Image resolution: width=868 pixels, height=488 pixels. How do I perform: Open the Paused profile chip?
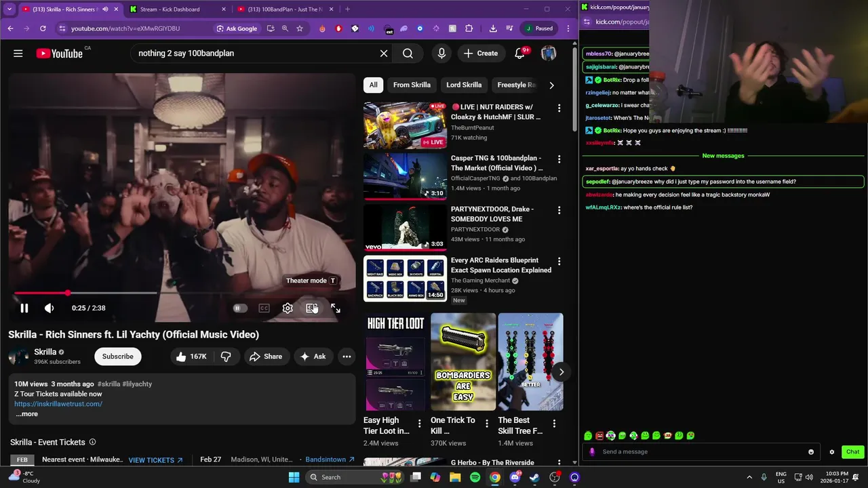pos(540,28)
